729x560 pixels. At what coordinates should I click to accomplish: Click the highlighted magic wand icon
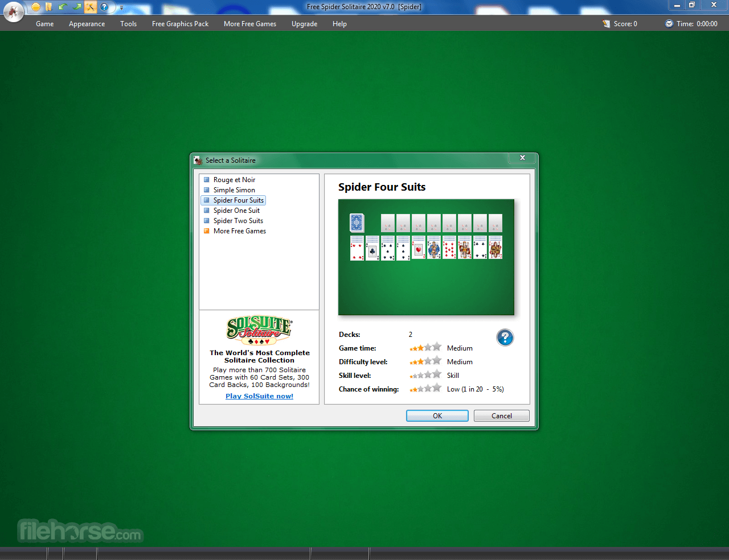tap(91, 7)
